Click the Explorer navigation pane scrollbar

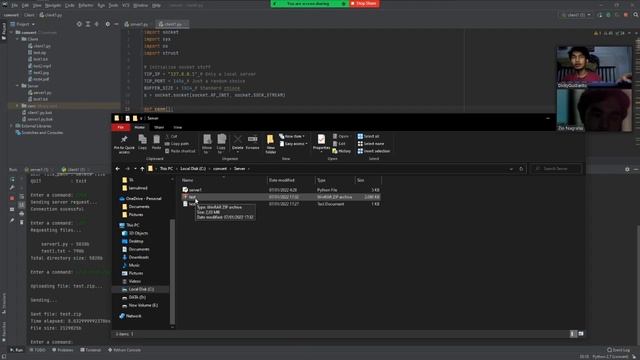172,271
